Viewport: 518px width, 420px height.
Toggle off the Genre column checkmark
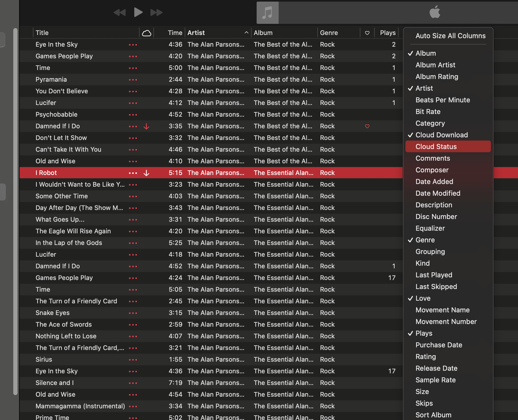point(425,240)
